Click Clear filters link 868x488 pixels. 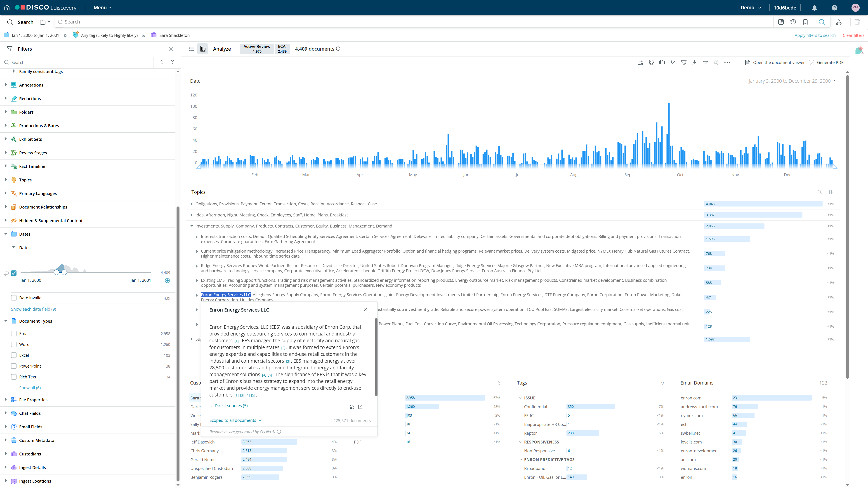tap(853, 35)
